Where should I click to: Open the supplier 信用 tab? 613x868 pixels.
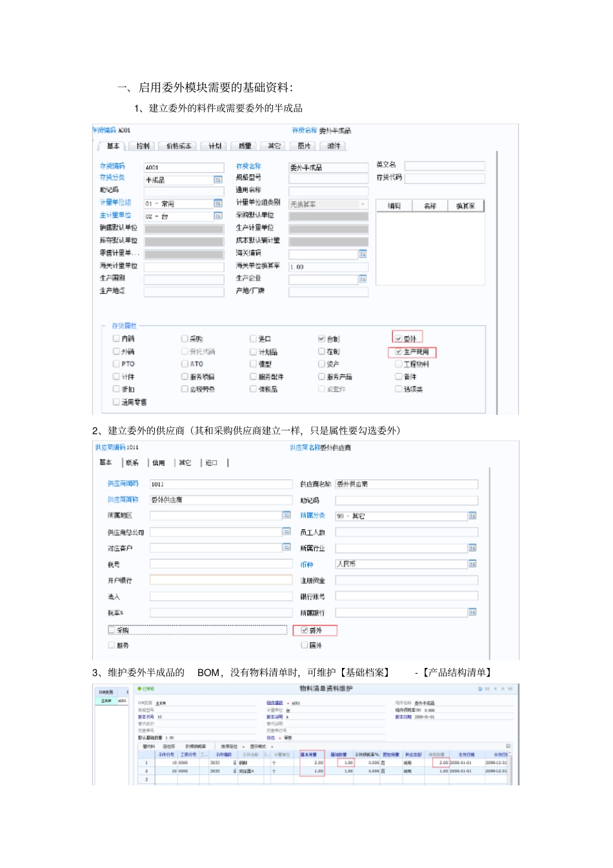pyautogui.click(x=159, y=463)
